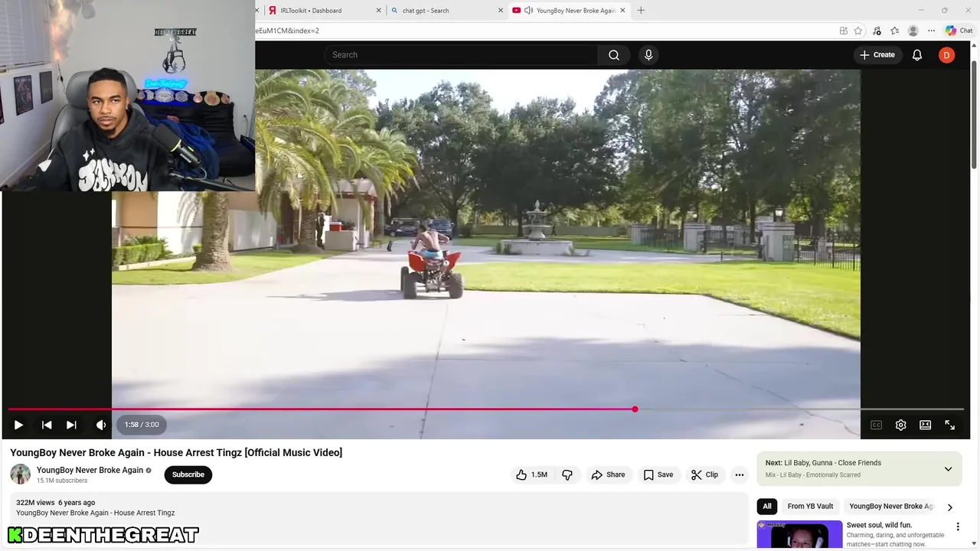
Task: Like the video with 1.5M likes
Action: click(x=532, y=474)
